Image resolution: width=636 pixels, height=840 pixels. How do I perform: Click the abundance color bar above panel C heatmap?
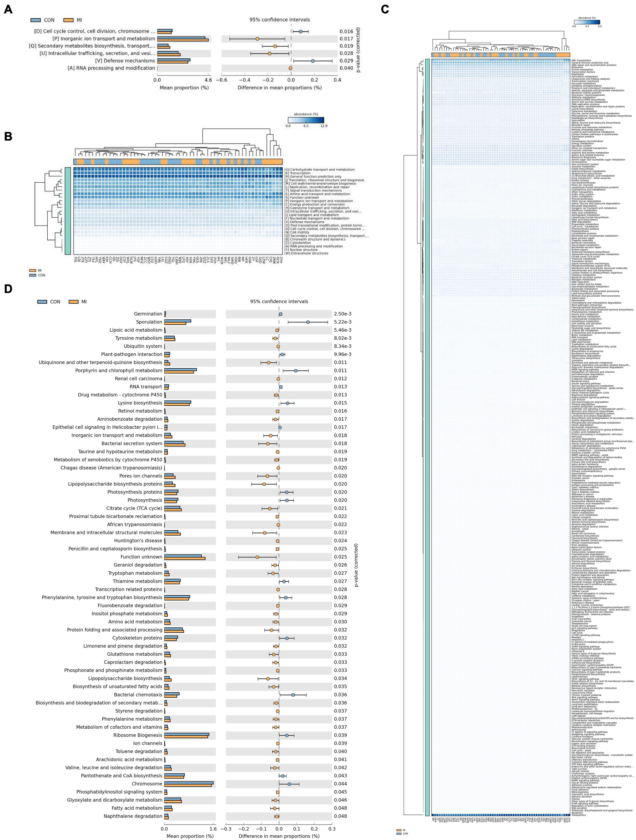[x=587, y=22]
